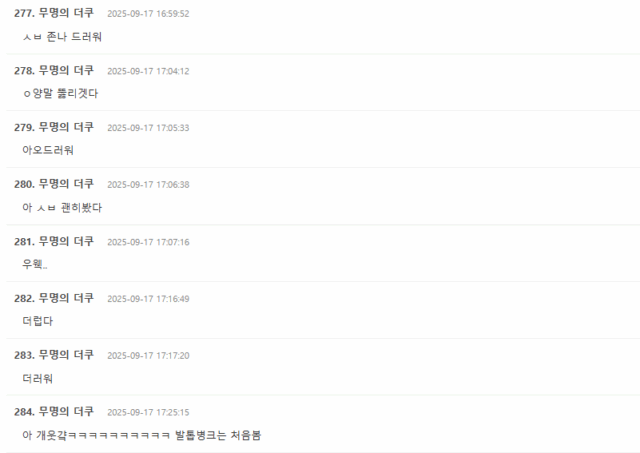
Task: Click timestamp 2025-09-17 17:17:20
Action: point(148,355)
